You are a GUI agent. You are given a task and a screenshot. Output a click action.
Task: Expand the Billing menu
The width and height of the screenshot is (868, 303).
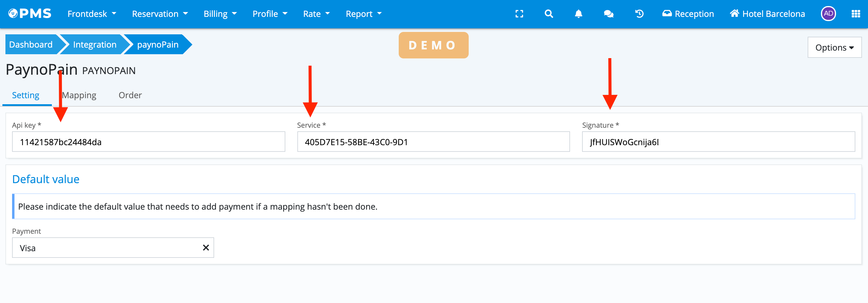(220, 14)
